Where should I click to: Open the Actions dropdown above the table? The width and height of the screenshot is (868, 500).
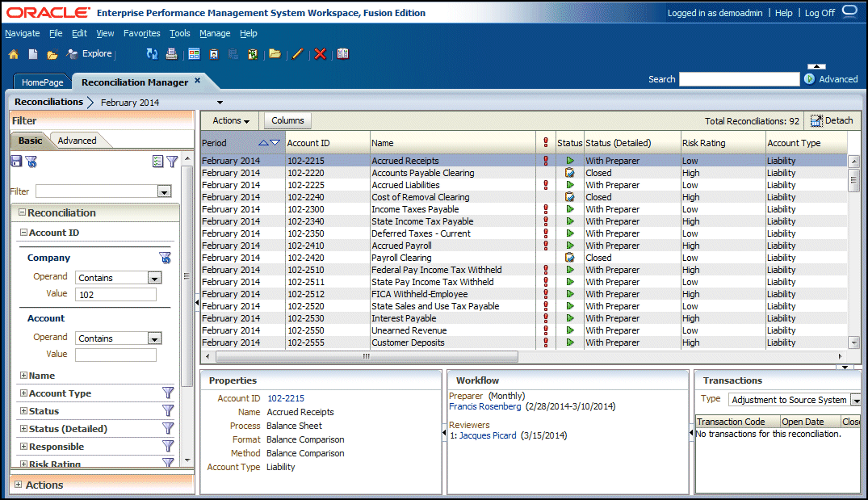pyautogui.click(x=230, y=120)
